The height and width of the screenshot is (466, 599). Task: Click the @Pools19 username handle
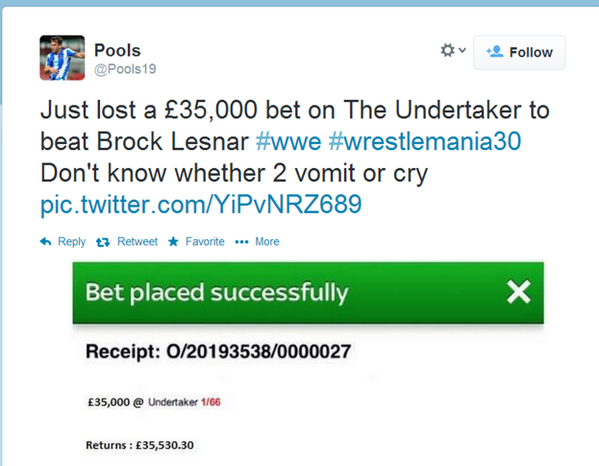click(x=125, y=69)
